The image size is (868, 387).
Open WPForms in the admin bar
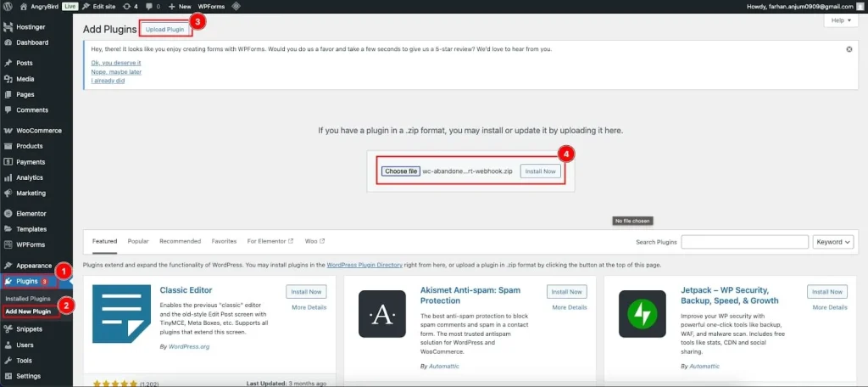pos(211,6)
